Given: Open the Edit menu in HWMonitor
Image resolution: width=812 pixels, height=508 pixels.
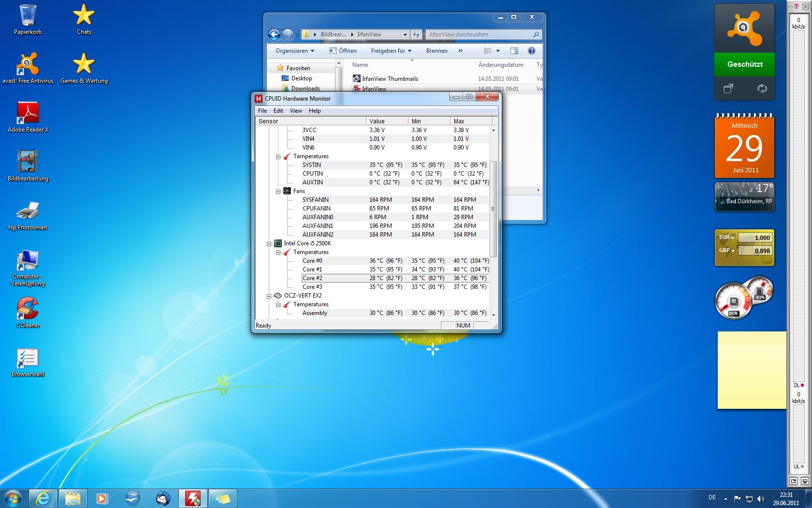Looking at the screenshot, I should pyautogui.click(x=278, y=111).
